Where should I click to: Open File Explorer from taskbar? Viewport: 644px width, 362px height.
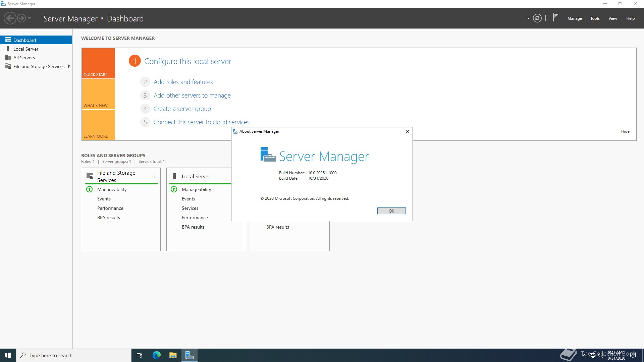point(173,355)
